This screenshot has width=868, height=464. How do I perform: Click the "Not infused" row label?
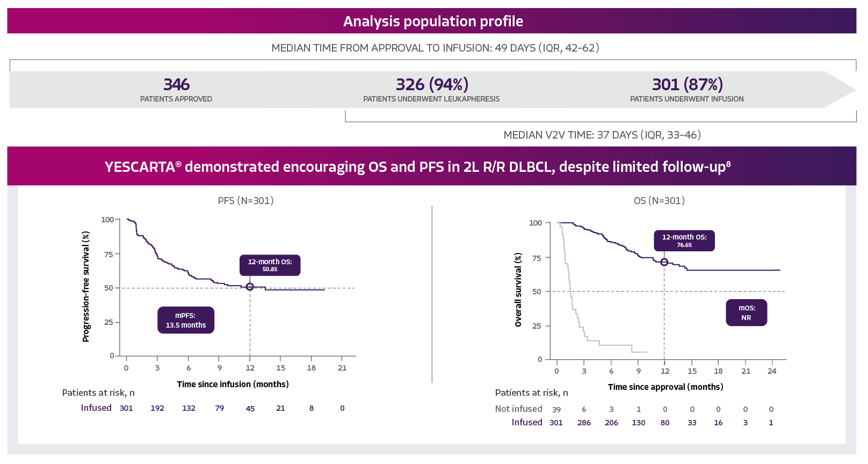click(x=518, y=409)
